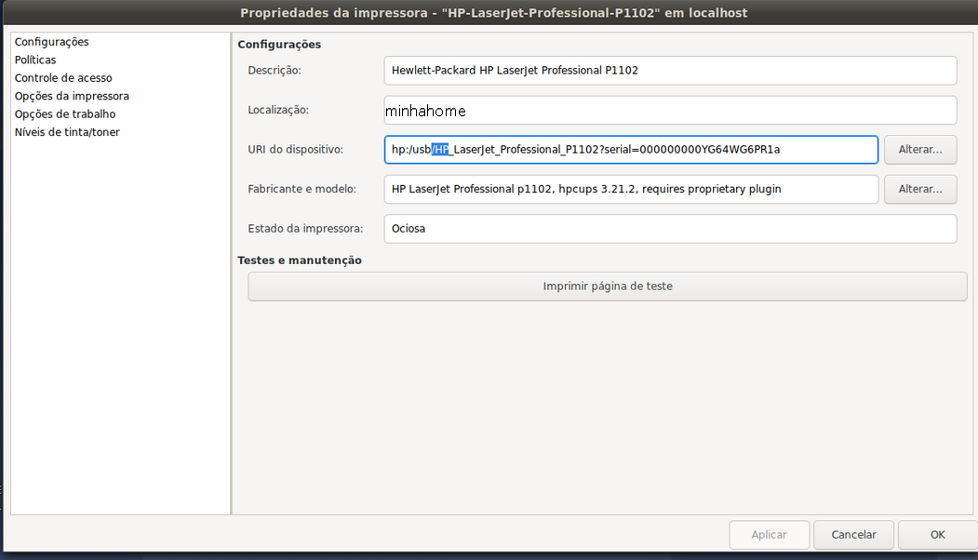Click the Fabricante e modelo label
Viewport: 978px width, 560px height.
click(x=301, y=189)
